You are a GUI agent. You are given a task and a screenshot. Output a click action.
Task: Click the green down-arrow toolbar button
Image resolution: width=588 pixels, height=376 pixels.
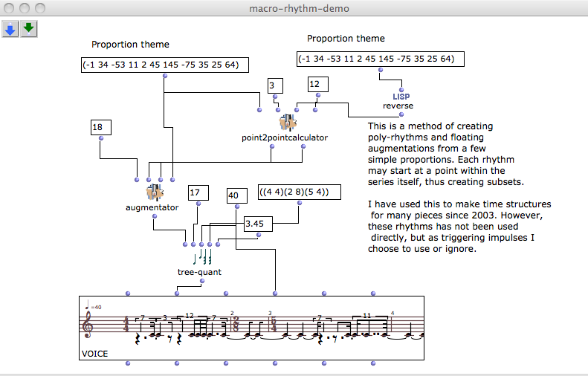pyautogui.click(x=29, y=29)
